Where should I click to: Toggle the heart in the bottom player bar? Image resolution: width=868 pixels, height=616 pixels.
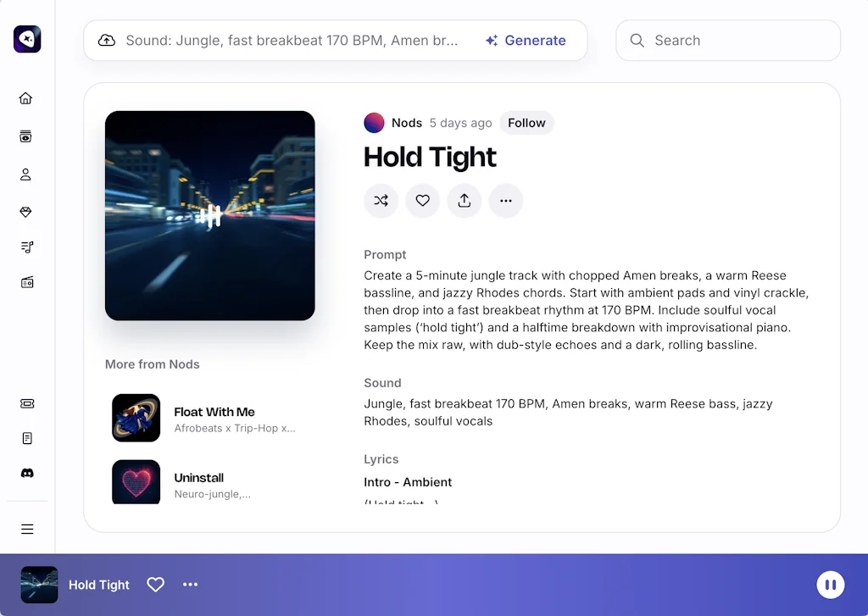(x=155, y=585)
